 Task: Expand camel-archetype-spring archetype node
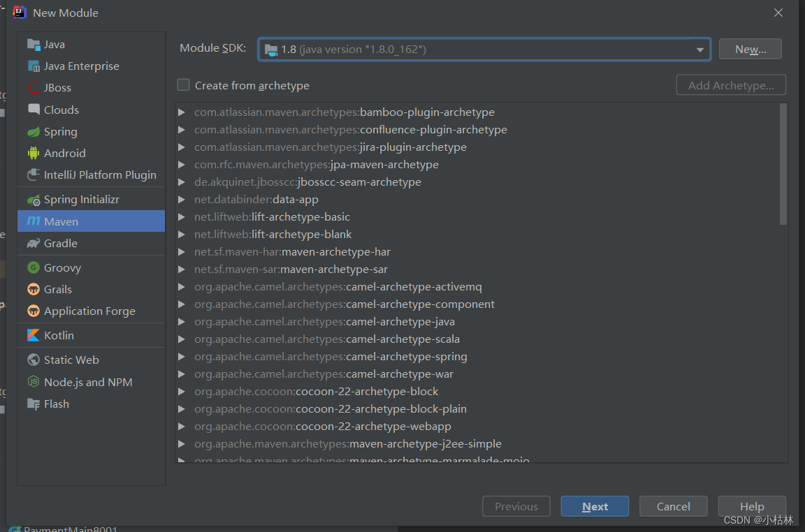[182, 357]
